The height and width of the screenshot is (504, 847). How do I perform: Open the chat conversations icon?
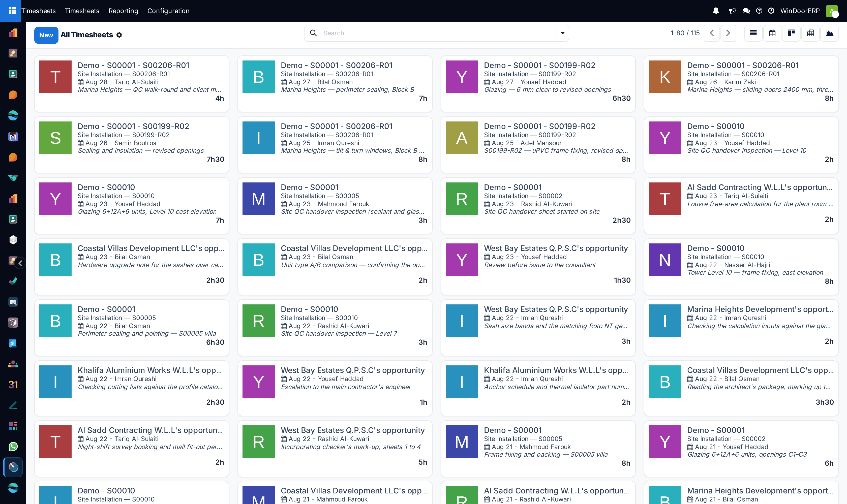pyautogui.click(x=746, y=11)
